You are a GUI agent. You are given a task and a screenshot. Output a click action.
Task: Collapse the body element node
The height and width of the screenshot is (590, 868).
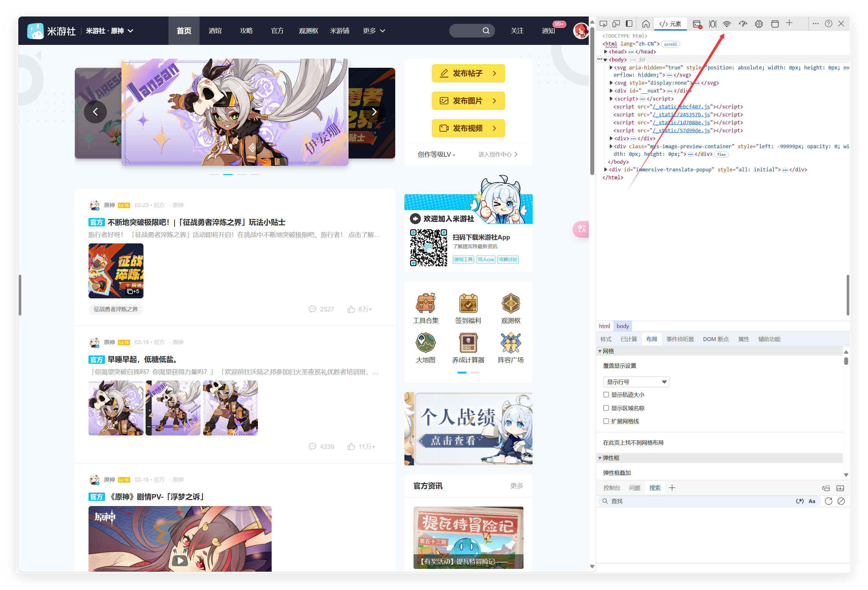pos(605,60)
